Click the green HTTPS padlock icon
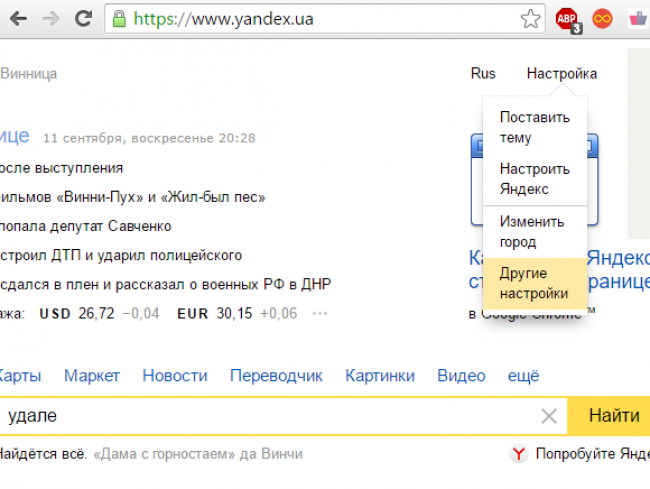This screenshot has height=489, width=650. 120,19
